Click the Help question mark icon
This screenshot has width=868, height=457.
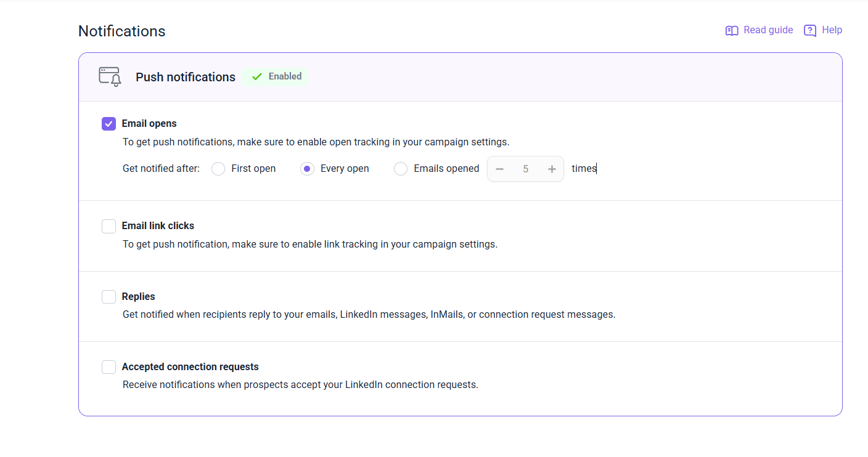point(810,31)
